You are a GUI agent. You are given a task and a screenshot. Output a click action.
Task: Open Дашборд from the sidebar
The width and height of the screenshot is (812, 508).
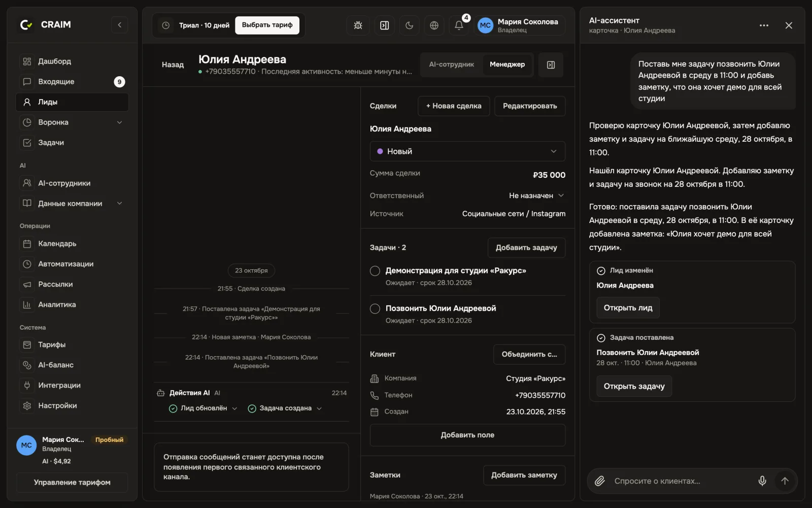[x=72, y=61]
